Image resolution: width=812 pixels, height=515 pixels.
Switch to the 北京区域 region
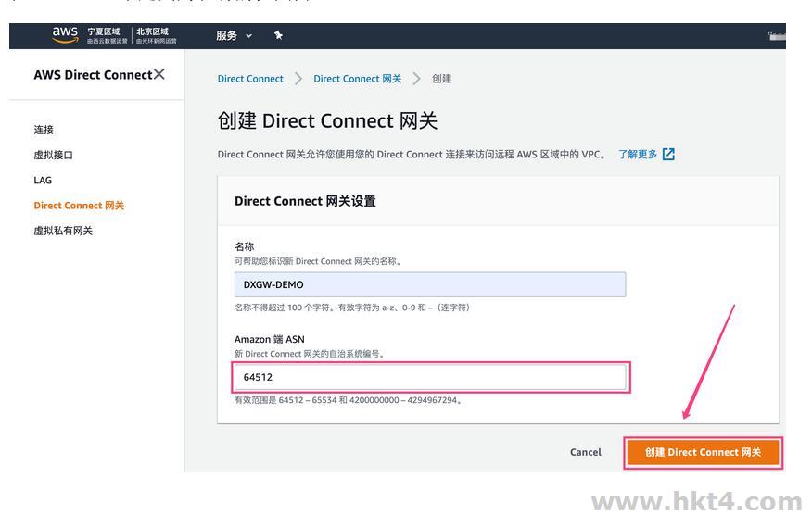tap(156, 35)
